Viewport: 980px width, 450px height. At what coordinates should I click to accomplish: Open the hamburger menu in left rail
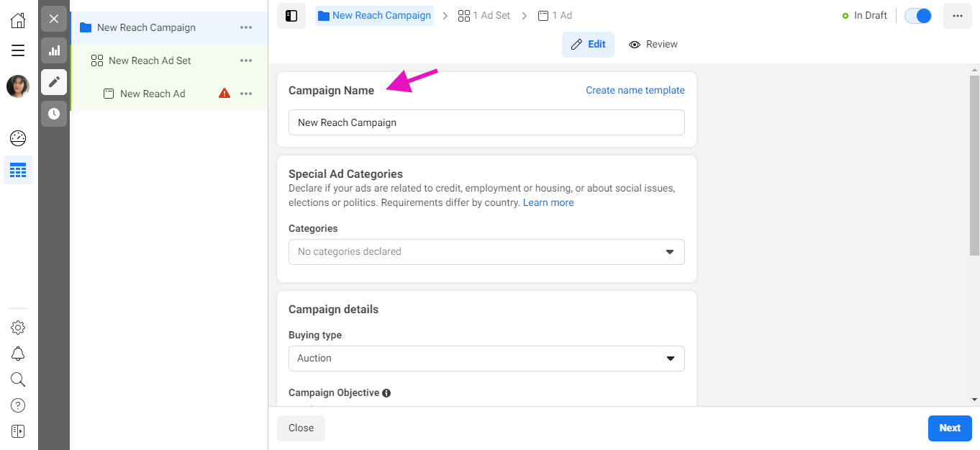pos(18,50)
